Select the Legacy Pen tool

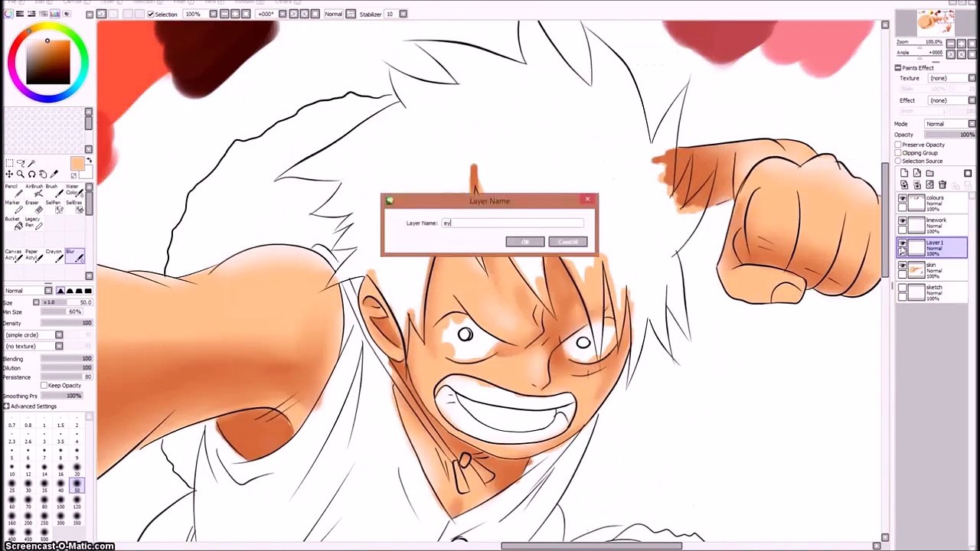tap(33, 223)
